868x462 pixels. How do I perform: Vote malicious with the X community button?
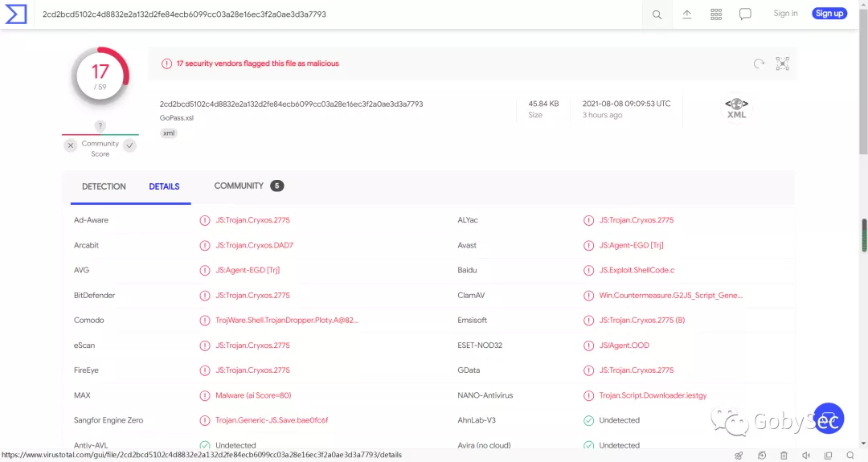(x=70, y=145)
